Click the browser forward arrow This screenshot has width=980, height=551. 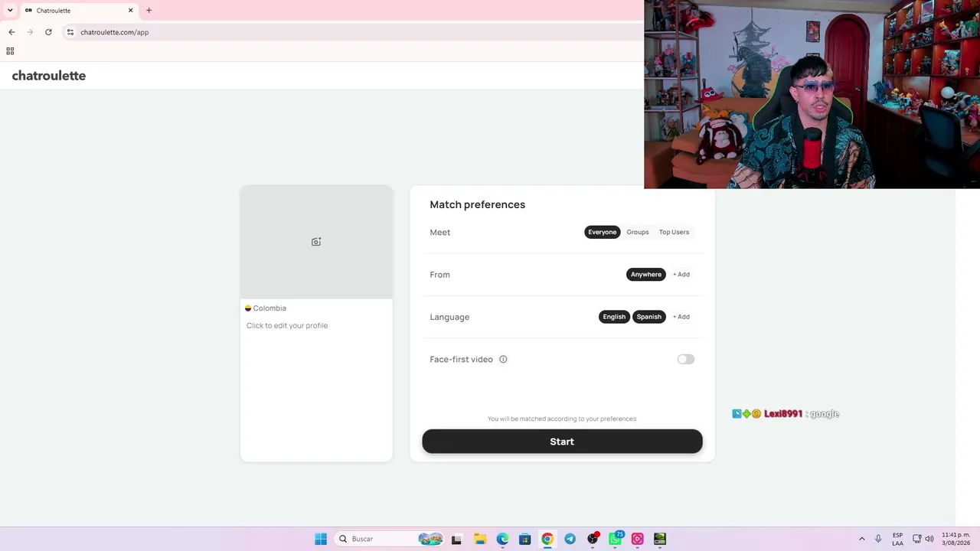(30, 32)
